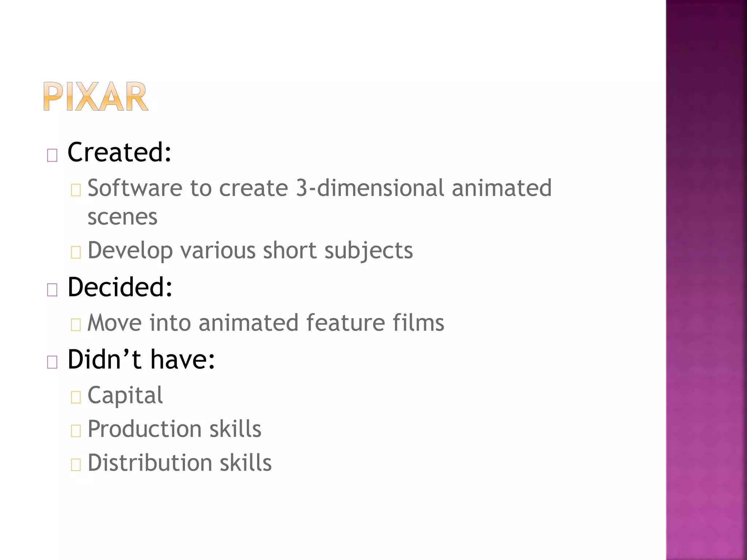The width and height of the screenshot is (747, 560).
Task: Click the "Software to create 3-dimensional animated" line
Action: pos(319,188)
